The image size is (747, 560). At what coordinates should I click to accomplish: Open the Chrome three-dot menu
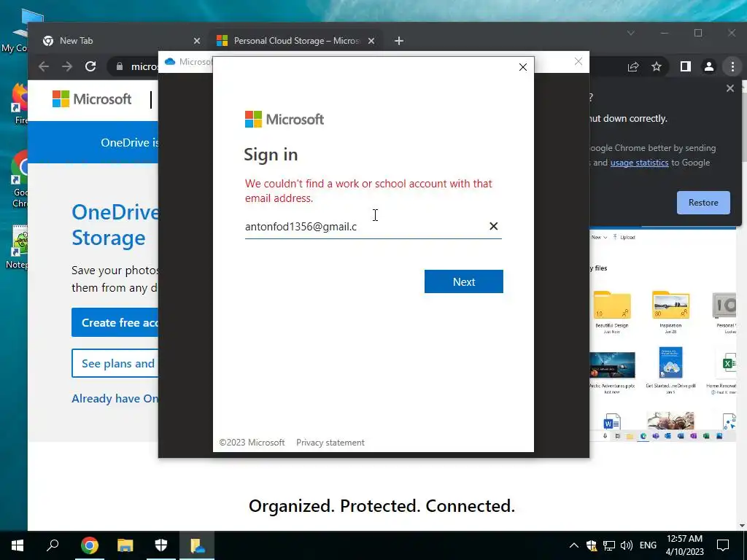pyautogui.click(x=732, y=66)
